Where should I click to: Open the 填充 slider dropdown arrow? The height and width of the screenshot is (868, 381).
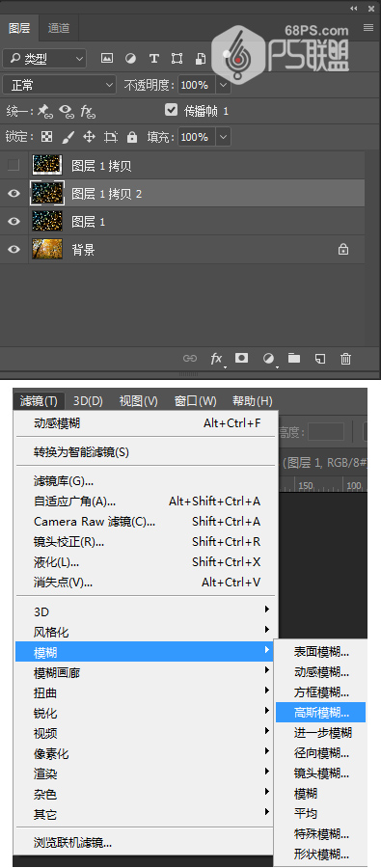click(223, 137)
